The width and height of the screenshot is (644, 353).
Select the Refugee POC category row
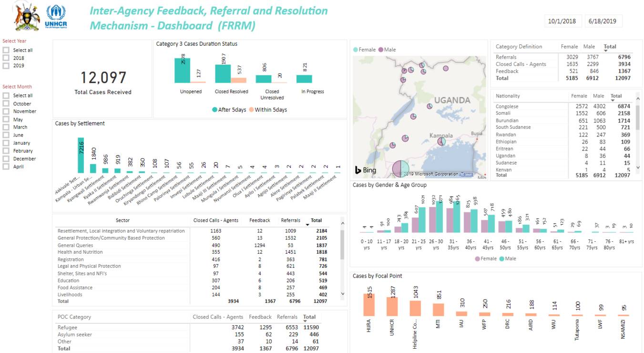[188, 328]
